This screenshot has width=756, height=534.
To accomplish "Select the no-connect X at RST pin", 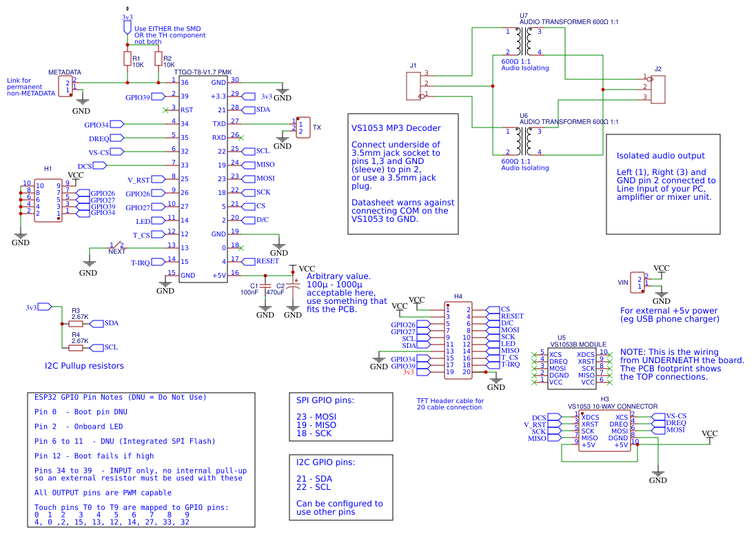I will [166, 110].
